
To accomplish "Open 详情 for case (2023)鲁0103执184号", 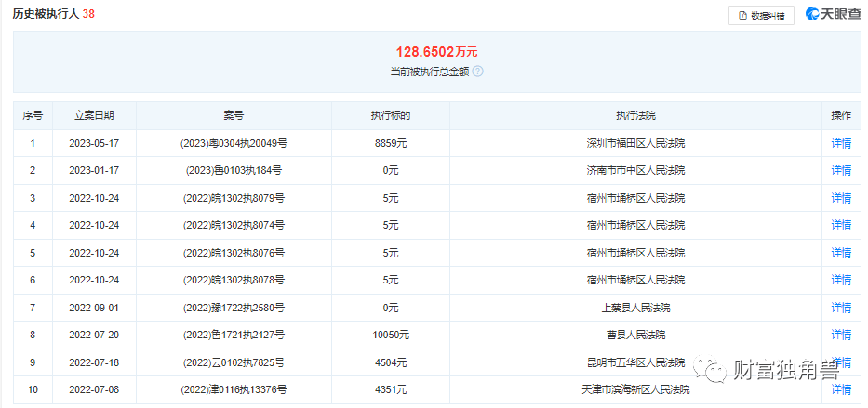I will [841, 171].
